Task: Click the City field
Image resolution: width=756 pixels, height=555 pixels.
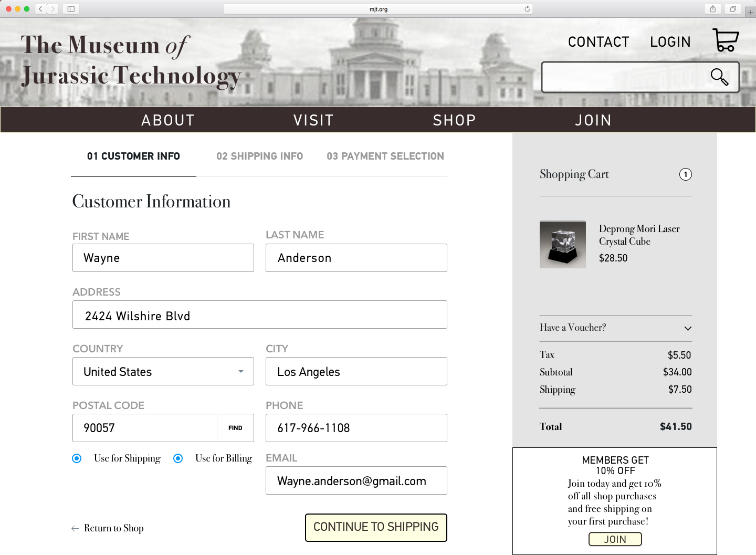Action: (356, 371)
